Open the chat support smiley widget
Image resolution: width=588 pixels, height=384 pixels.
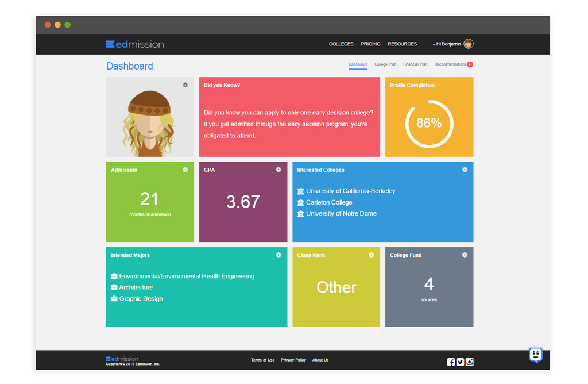[536, 355]
